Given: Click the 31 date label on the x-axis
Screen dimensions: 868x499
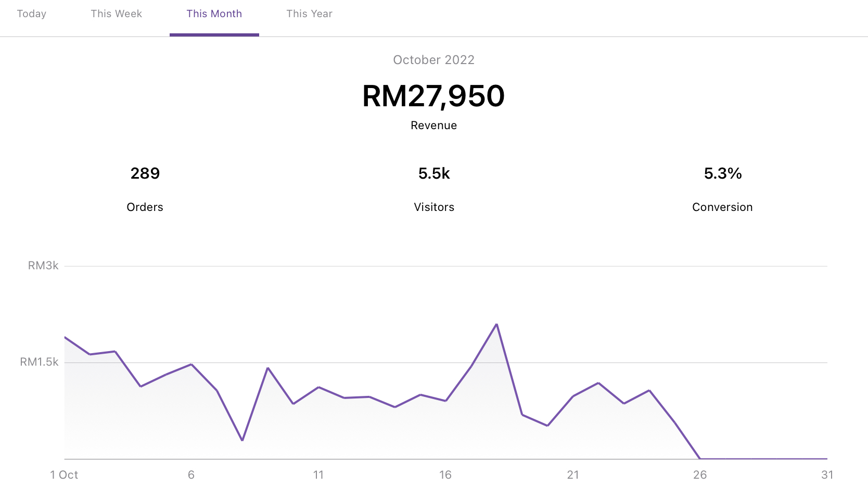Looking at the screenshot, I should point(827,475).
